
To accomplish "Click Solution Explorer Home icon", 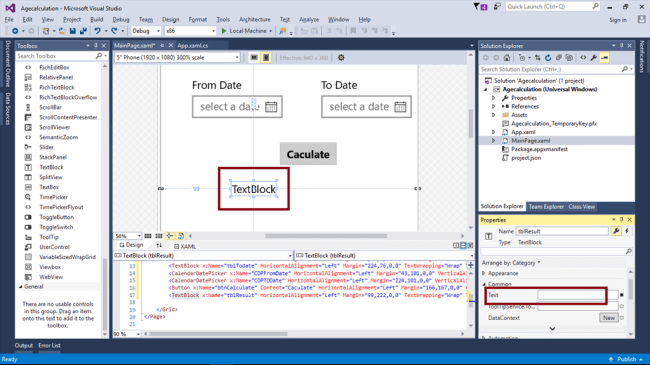I will 507,58.
